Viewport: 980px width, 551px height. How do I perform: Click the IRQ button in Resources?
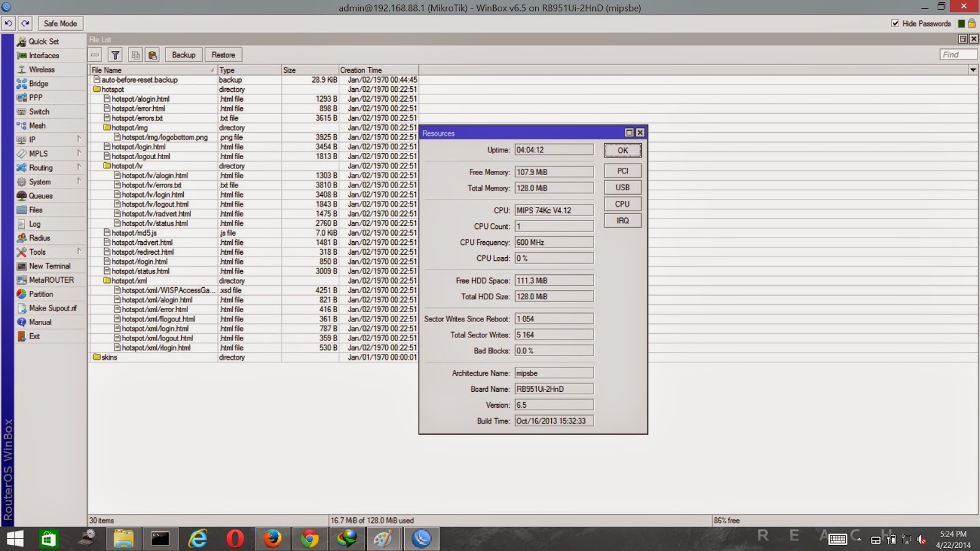click(622, 220)
